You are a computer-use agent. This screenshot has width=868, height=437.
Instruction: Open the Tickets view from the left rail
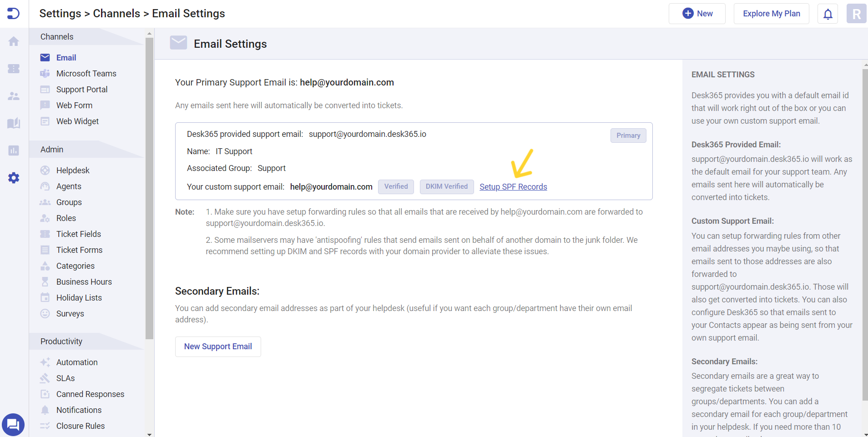14,69
